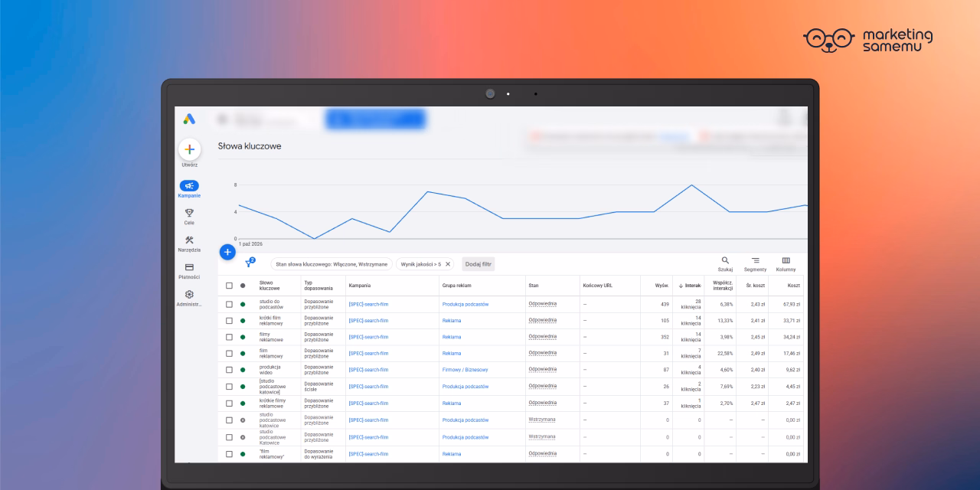
Task: Select all keywords with header checkbox
Action: pos(229,286)
